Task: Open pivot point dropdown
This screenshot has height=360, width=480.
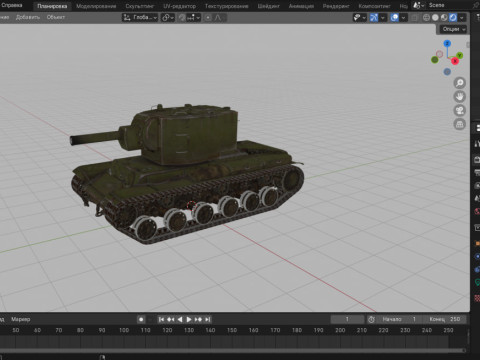Action: pos(168,17)
